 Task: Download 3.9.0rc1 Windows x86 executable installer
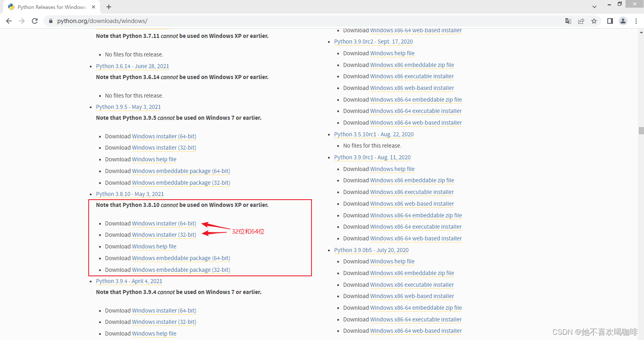pyautogui.click(x=412, y=192)
